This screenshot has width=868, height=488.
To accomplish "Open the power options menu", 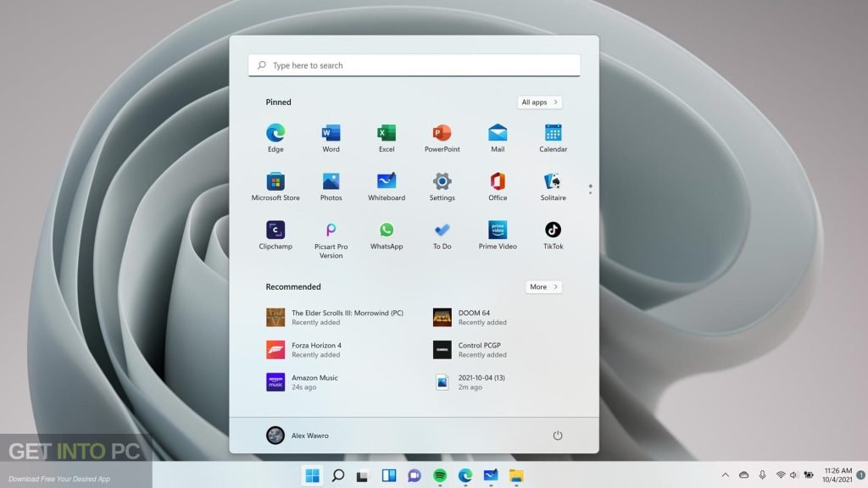I will pyautogui.click(x=557, y=435).
